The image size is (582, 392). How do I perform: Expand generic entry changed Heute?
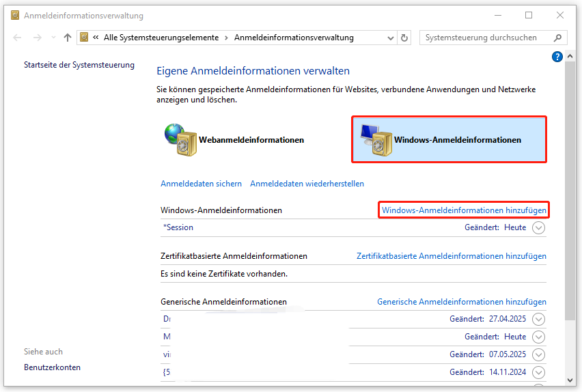coord(538,337)
